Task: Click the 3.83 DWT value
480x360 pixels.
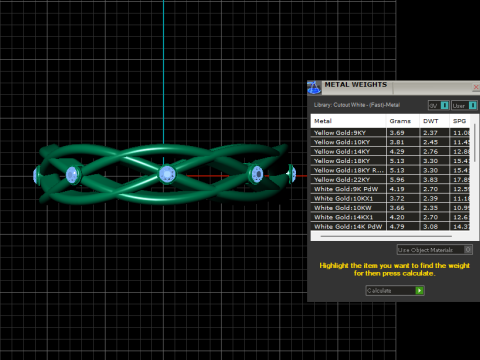Action: 430,179
